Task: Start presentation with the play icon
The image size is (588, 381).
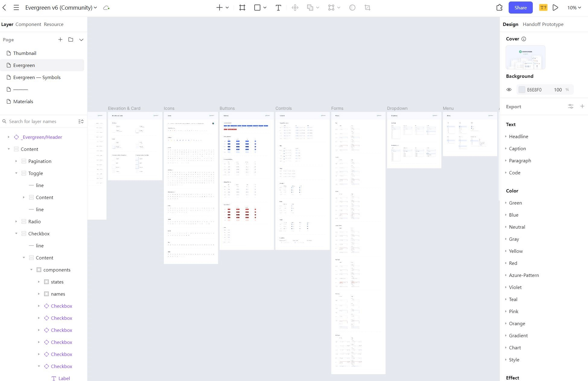Action: (x=555, y=8)
